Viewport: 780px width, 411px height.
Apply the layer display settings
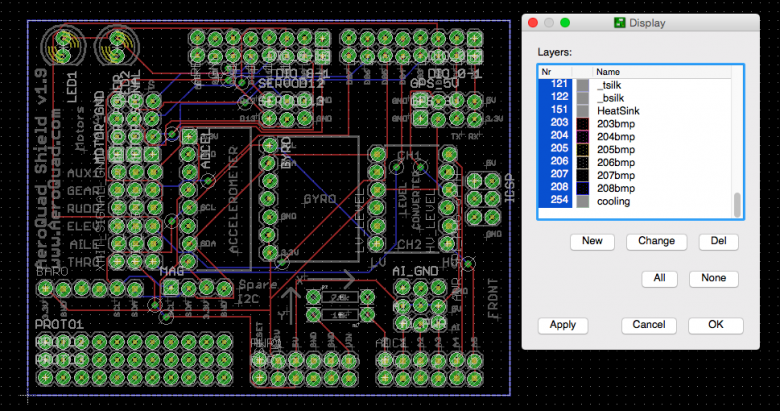pos(563,325)
